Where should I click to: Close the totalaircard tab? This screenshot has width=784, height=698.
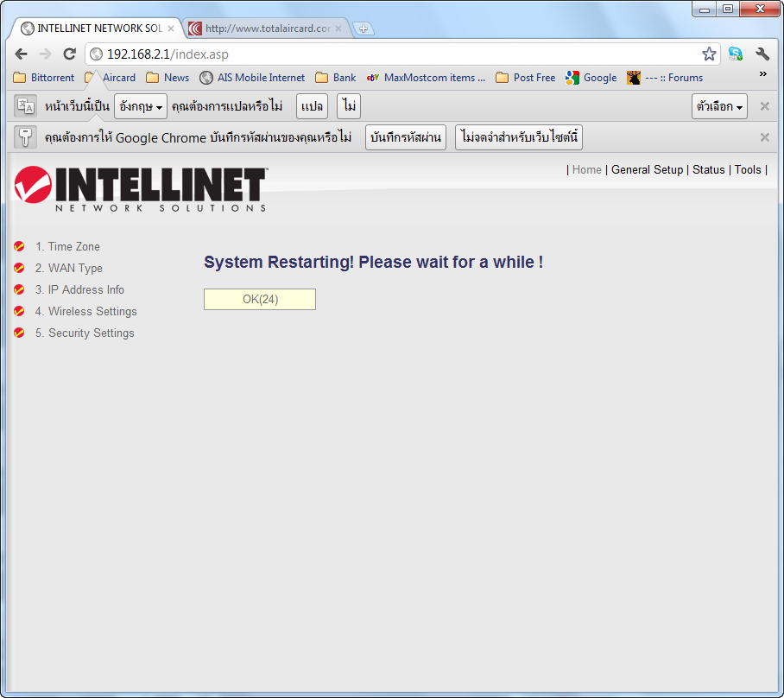click(338, 29)
